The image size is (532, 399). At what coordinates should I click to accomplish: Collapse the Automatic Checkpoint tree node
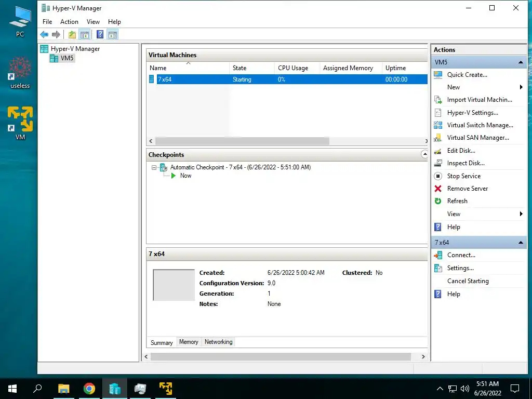[x=154, y=167]
